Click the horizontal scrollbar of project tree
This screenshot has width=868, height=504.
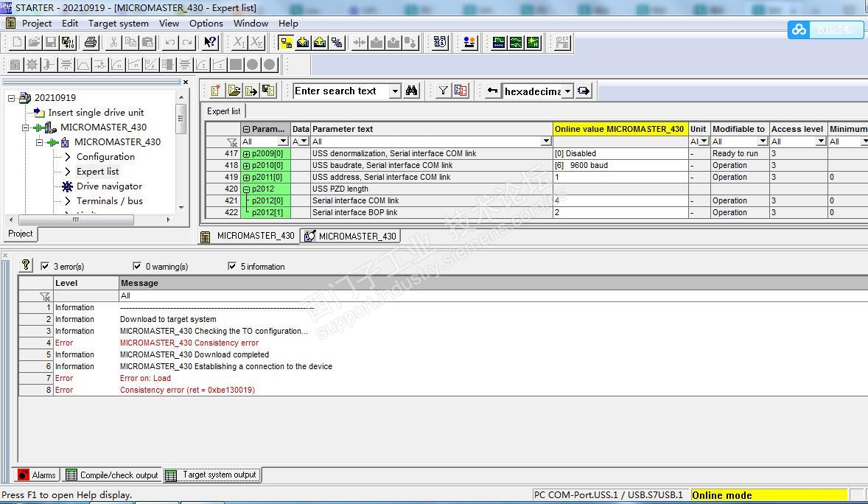[75, 220]
